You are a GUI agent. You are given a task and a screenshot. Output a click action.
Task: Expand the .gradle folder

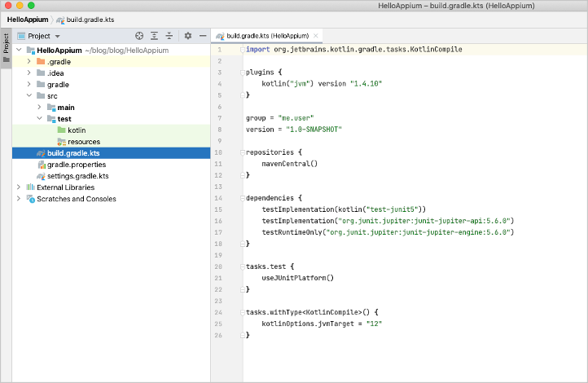pos(29,61)
